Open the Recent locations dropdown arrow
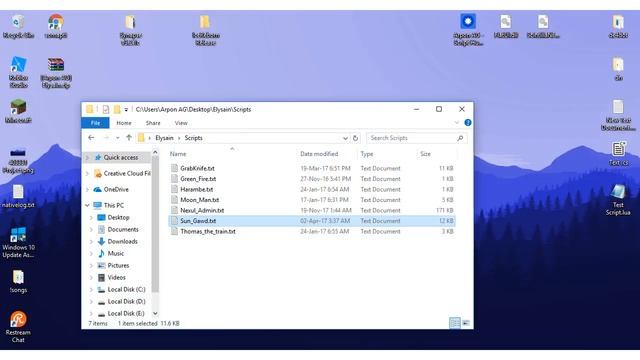 click(118, 138)
